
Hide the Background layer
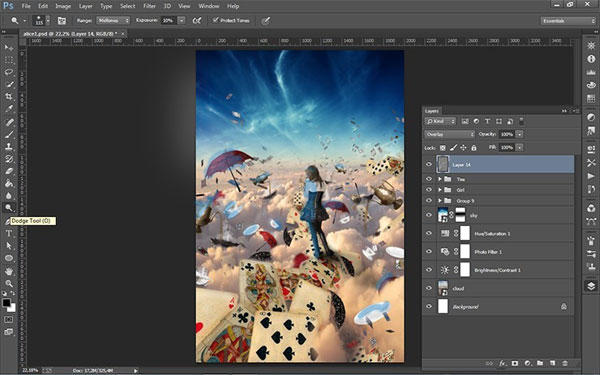click(x=429, y=307)
